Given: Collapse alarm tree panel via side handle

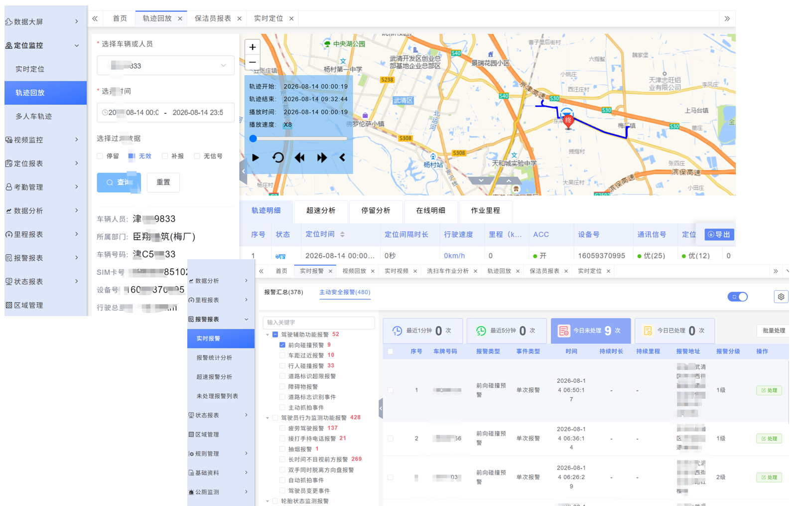Looking at the screenshot, I should 381,408.
